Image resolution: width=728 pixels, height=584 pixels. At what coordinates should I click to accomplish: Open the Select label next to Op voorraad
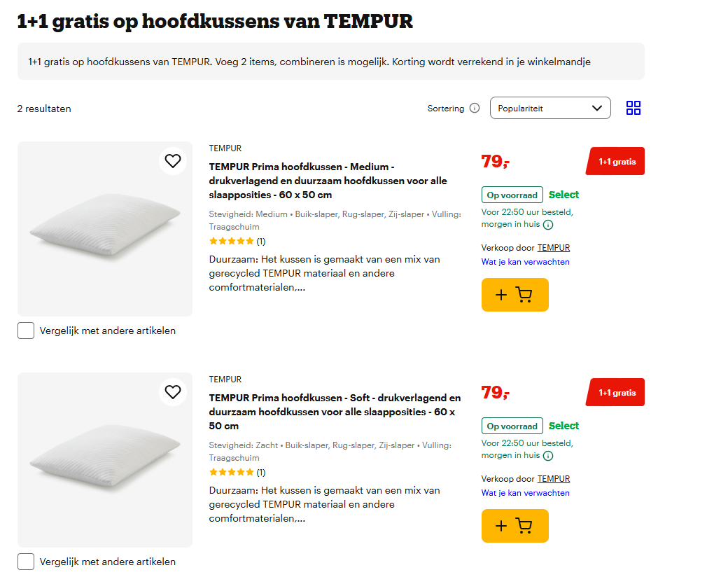tap(563, 195)
